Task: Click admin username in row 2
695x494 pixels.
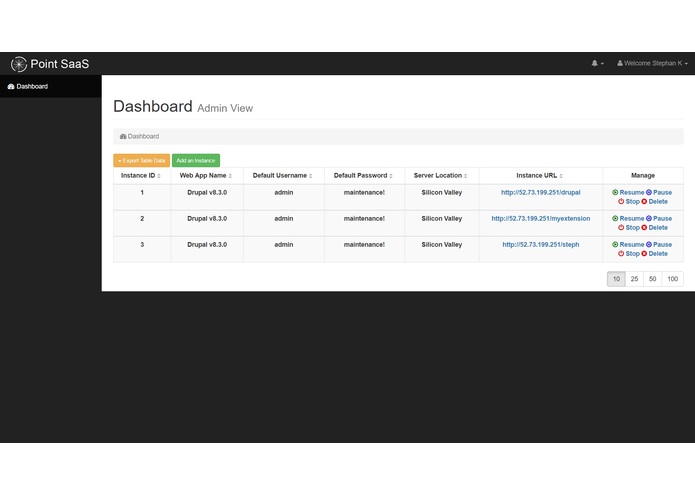Action: tap(284, 218)
